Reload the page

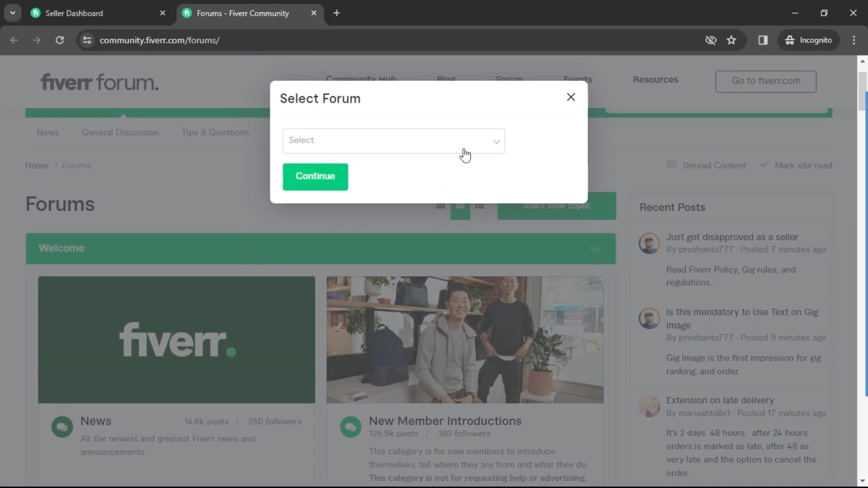pyautogui.click(x=60, y=40)
